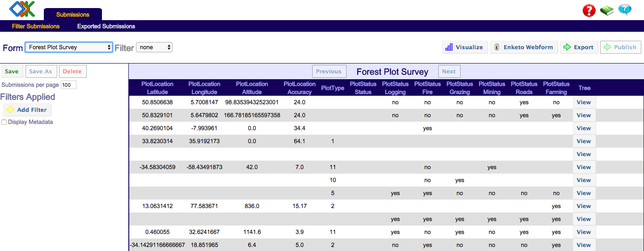View Tree for the PlotType 5 row
Screen dimensions: 644x251
584,193
